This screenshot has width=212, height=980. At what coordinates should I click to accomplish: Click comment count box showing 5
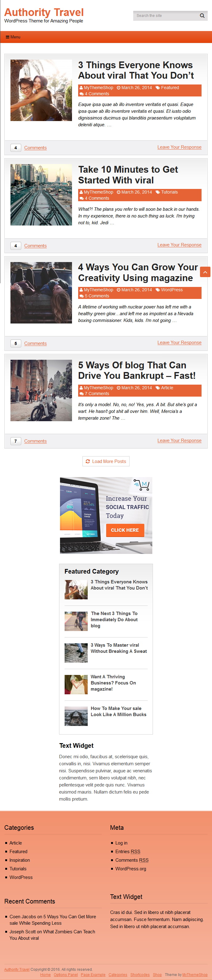click(16, 343)
